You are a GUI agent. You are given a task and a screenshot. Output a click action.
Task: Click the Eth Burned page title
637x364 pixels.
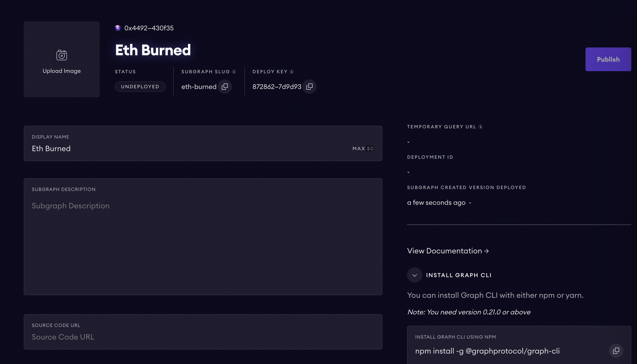click(153, 50)
